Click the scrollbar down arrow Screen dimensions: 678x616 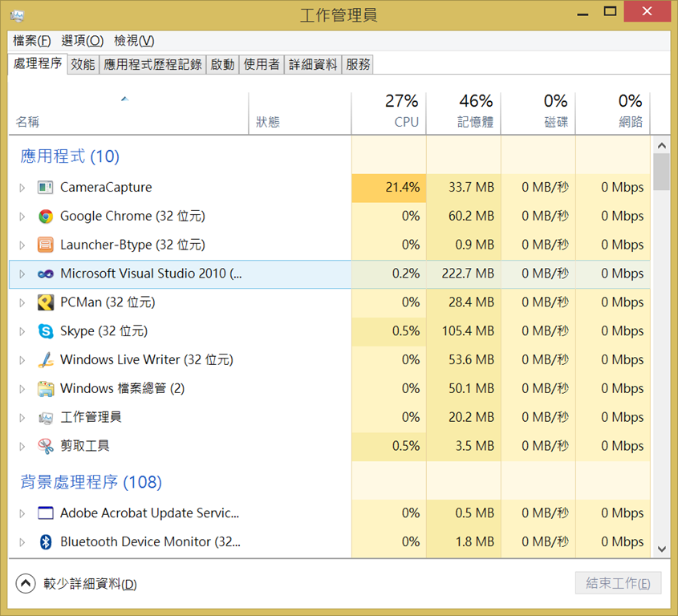pos(662,549)
